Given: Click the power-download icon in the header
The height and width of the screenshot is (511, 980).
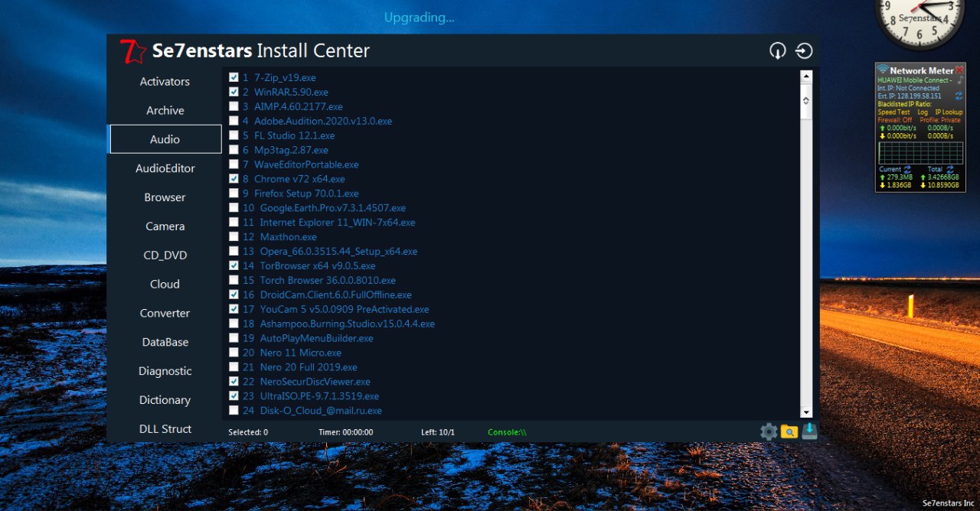Looking at the screenshot, I should pos(778,51).
